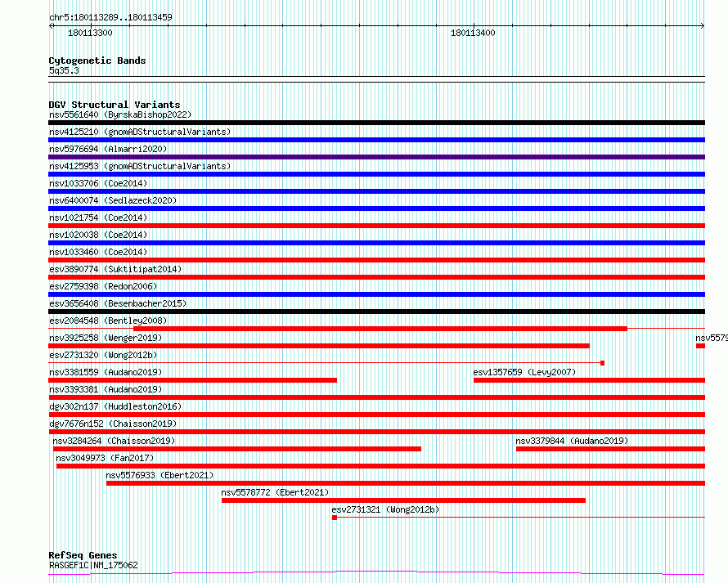The image size is (728, 583).
Task: Click the magenta RASGEF1C gene line
Action: tap(376, 573)
